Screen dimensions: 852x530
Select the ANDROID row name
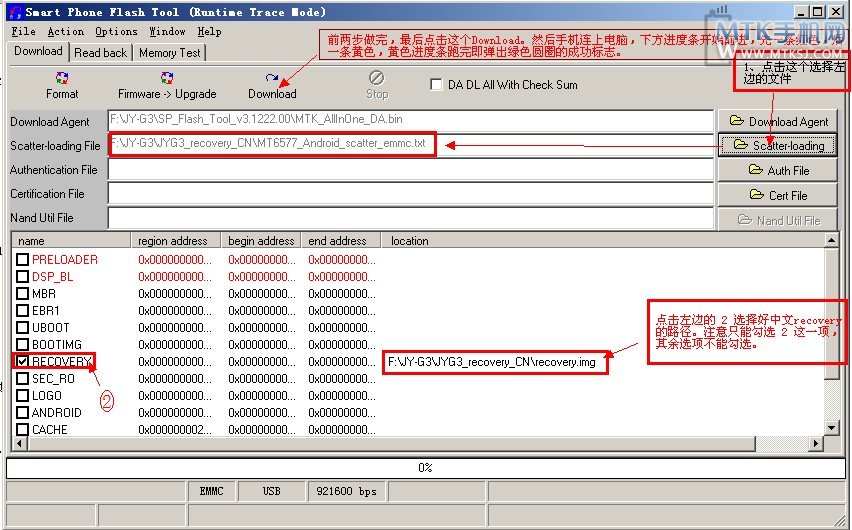pos(57,413)
